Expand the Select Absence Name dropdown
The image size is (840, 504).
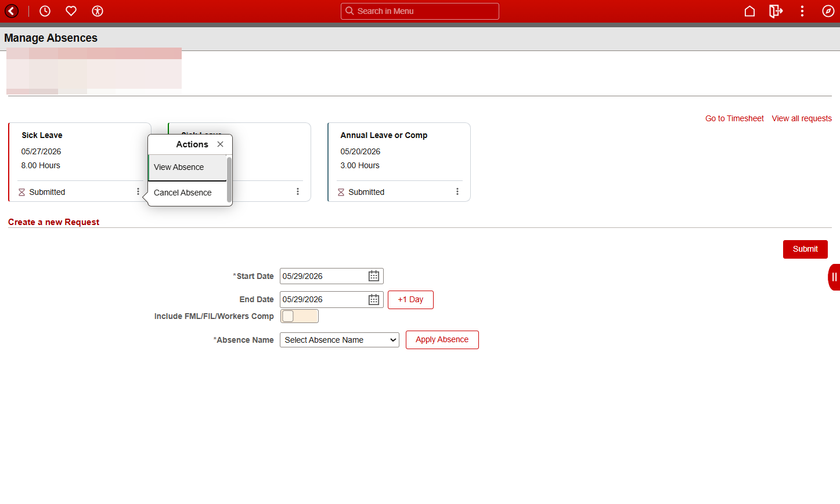(x=340, y=340)
